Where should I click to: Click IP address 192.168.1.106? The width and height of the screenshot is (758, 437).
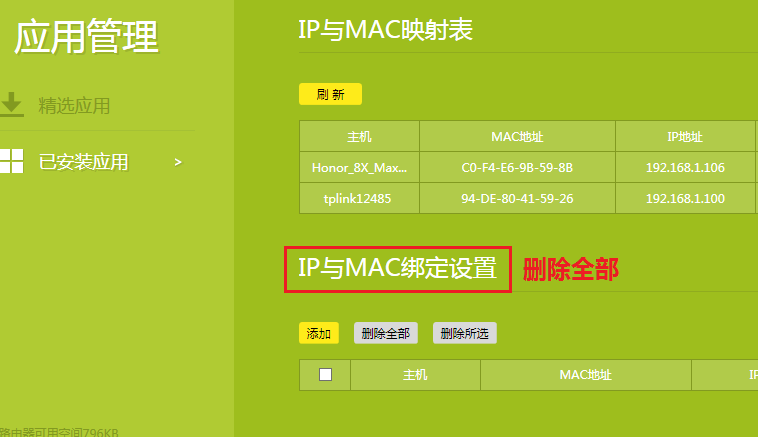685,167
